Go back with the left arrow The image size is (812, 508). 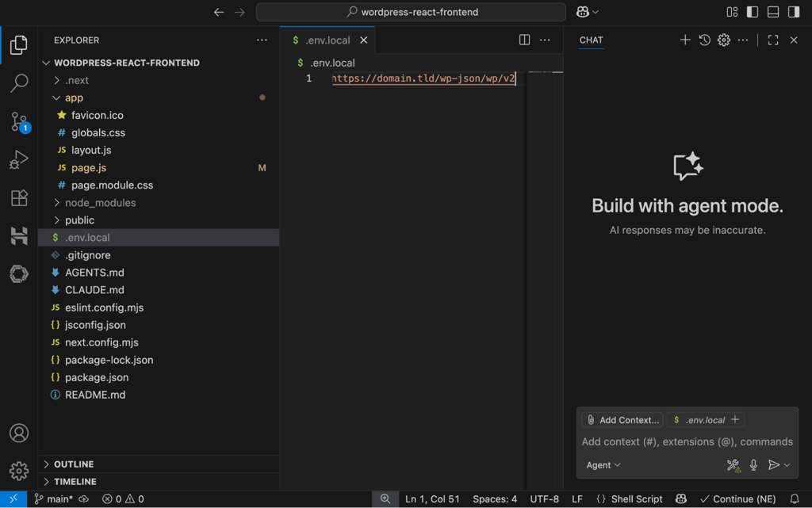point(219,12)
